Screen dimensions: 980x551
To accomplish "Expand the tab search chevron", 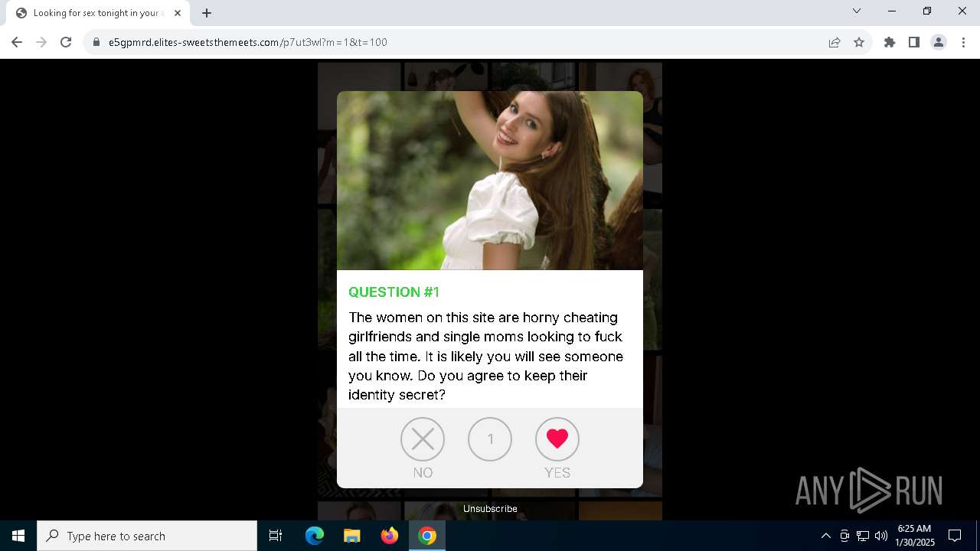I will (857, 11).
